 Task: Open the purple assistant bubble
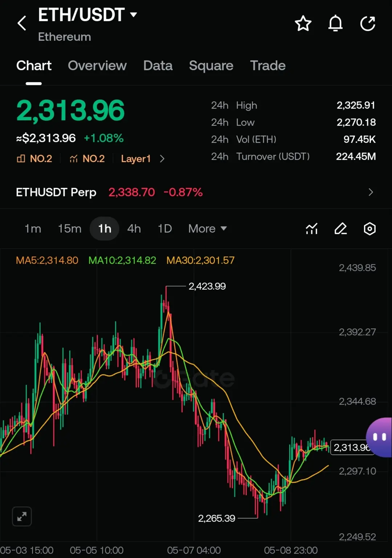tap(379, 437)
